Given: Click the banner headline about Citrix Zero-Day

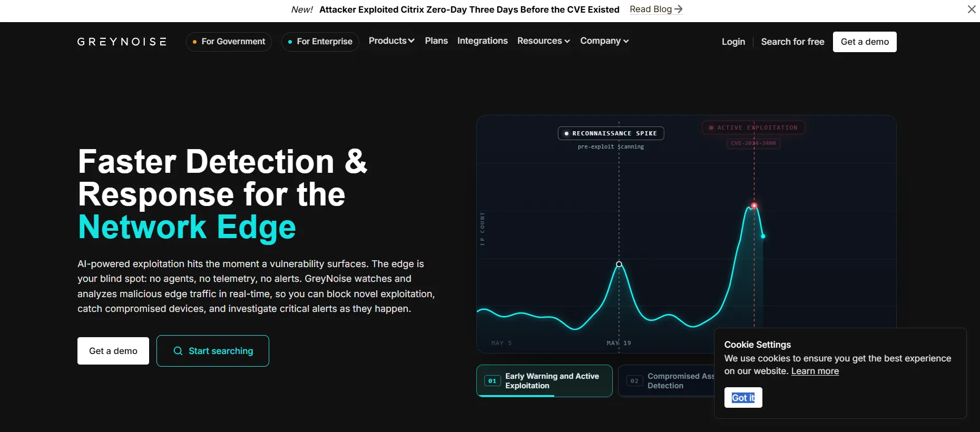Looking at the screenshot, I should point(469,9).
